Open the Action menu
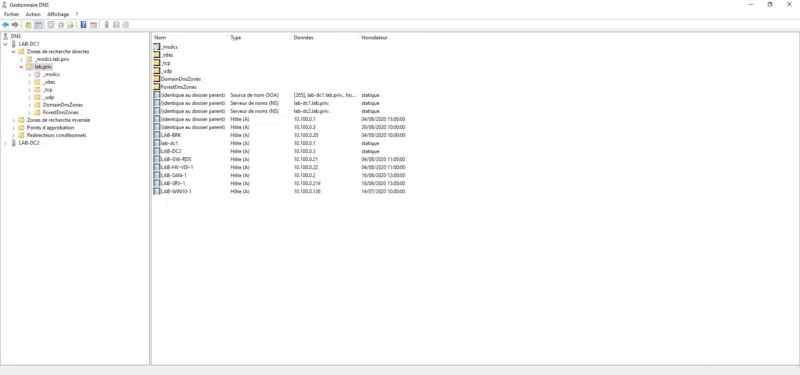 click(x=33, y=14)
